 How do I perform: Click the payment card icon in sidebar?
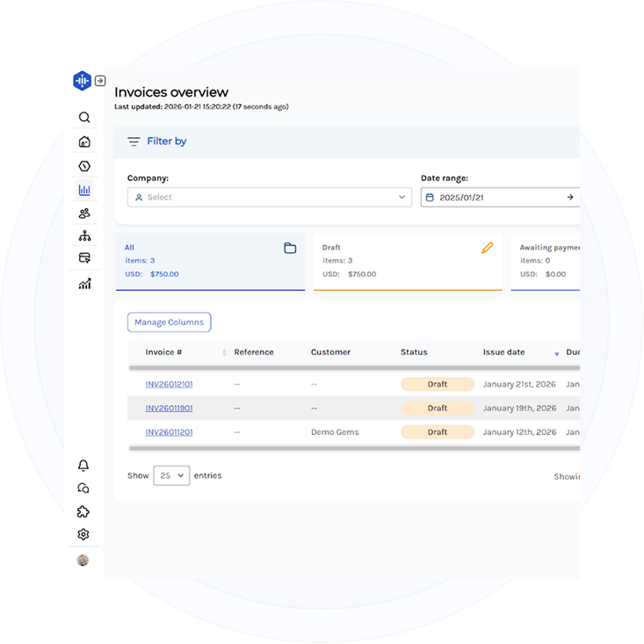(x=84, y=258)
